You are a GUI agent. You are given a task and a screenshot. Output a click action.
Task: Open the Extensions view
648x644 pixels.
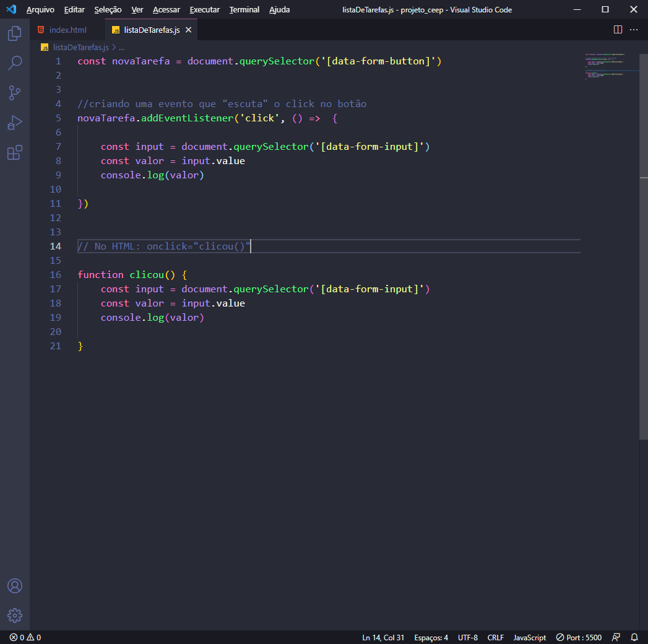click(x=15, y=152)
